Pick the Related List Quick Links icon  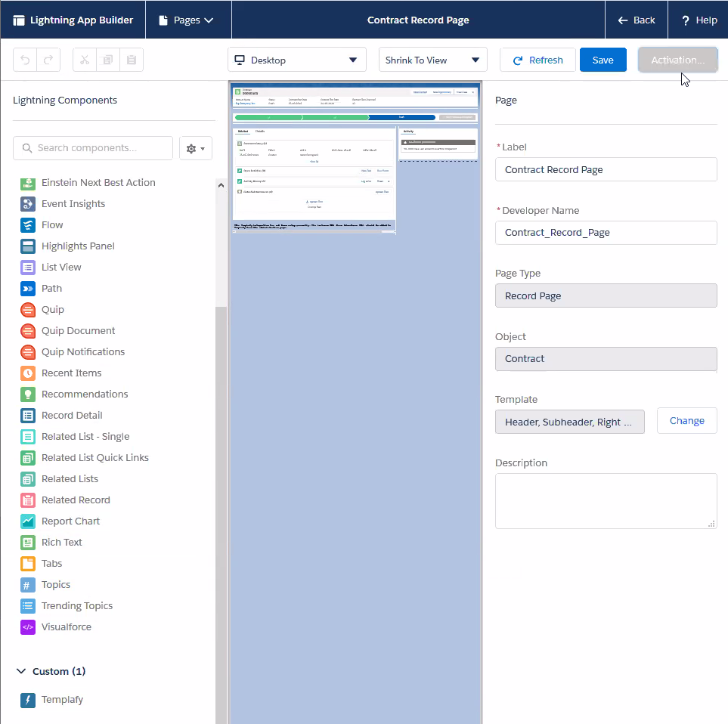(28, 458)
